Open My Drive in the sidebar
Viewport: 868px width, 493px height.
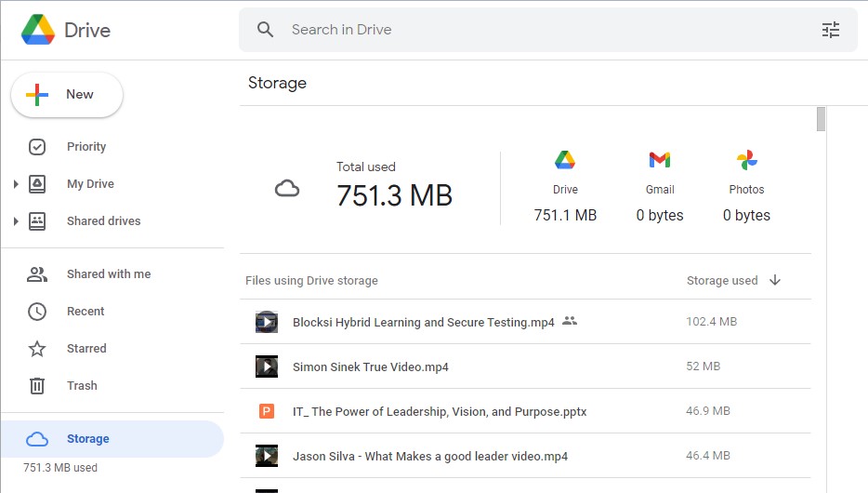pos(91,184)
